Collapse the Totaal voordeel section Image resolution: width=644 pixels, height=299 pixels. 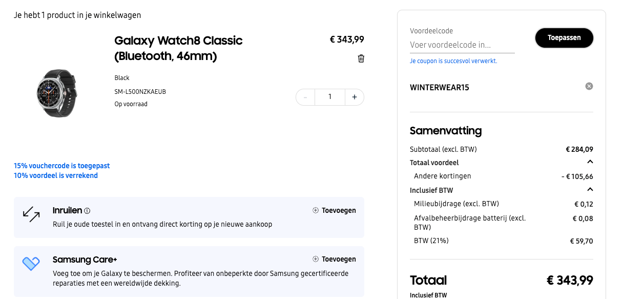(x=590, y=162)
